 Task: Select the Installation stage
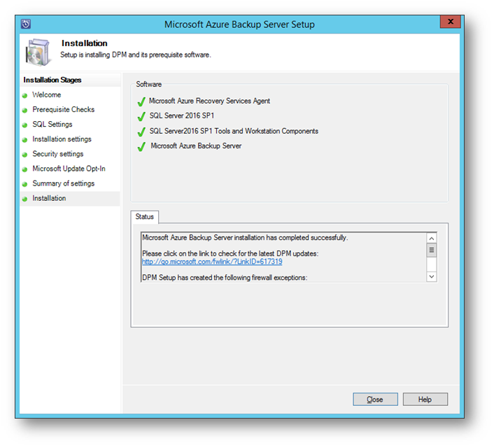pos(49,198)
